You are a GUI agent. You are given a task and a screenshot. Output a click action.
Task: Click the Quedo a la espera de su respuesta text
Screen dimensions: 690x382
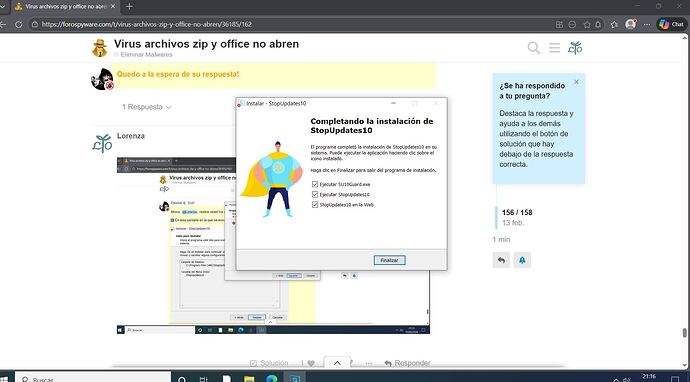pyautogui.click(x=178, y=74)
